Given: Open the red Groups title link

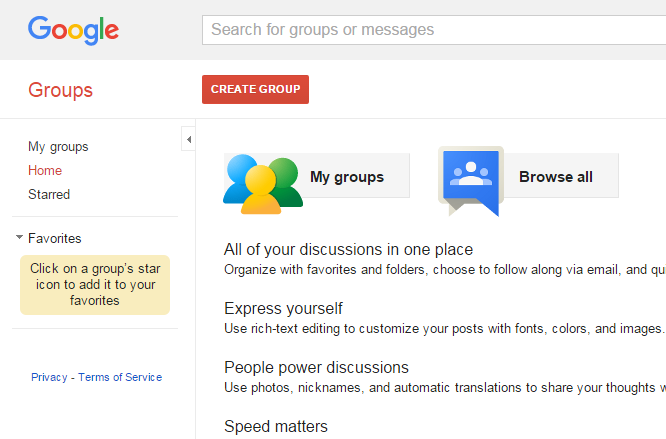Looking at the screenshot, I should [x=60, y=90].
